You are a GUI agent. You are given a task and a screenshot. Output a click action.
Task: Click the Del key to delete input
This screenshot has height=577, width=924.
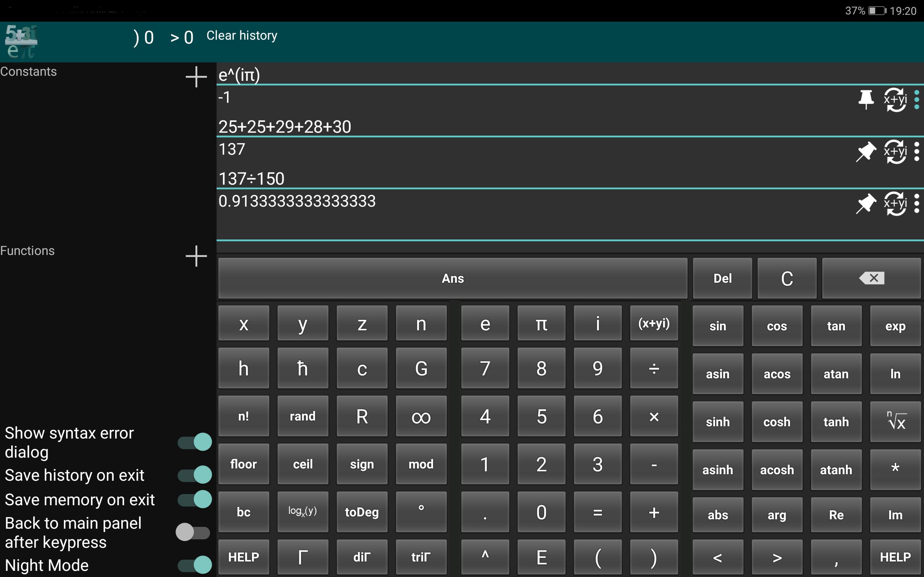(x=722, y=277)
